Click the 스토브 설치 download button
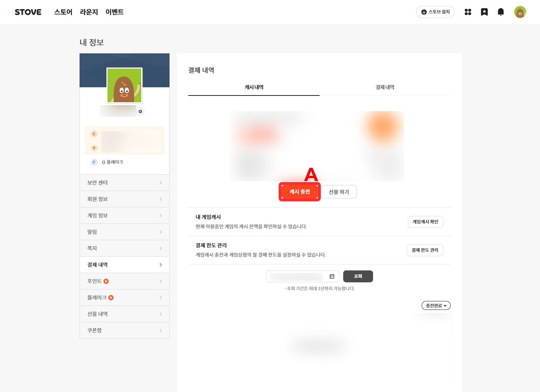The image size is (540, 392). [435, 12]
